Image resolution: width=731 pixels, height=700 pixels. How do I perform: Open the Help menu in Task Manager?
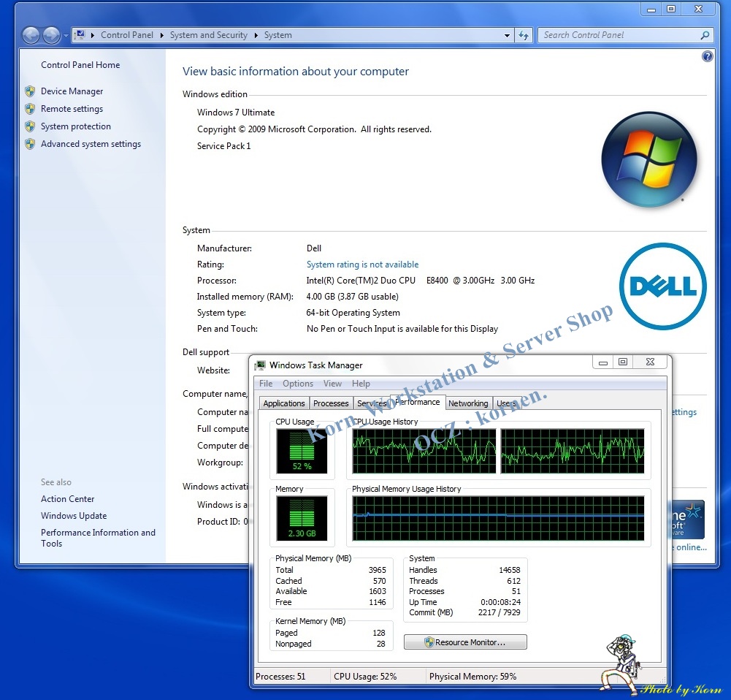[361, 384]
